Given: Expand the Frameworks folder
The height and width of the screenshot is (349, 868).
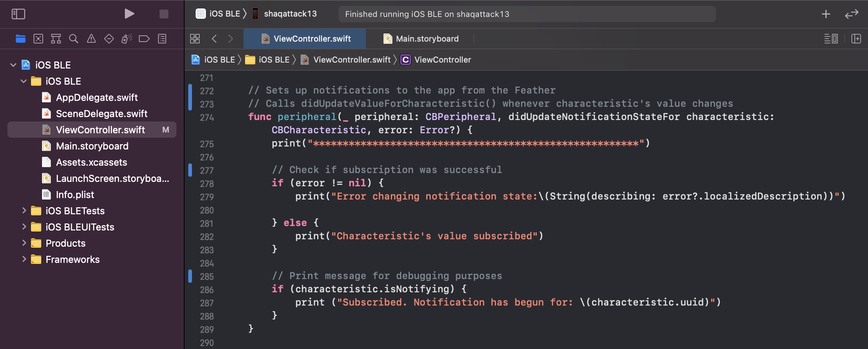Looking at the screenshot, I should pyautogui.click(x=24, y=259).
